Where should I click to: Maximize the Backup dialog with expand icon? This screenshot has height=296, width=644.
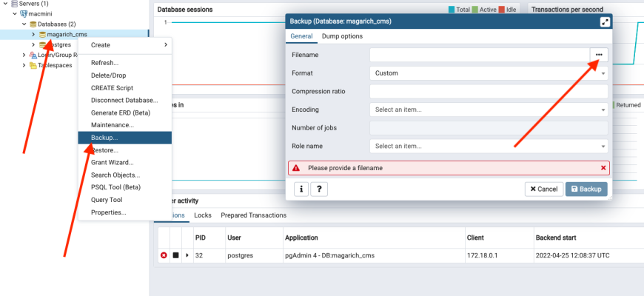tap(605, 21)
